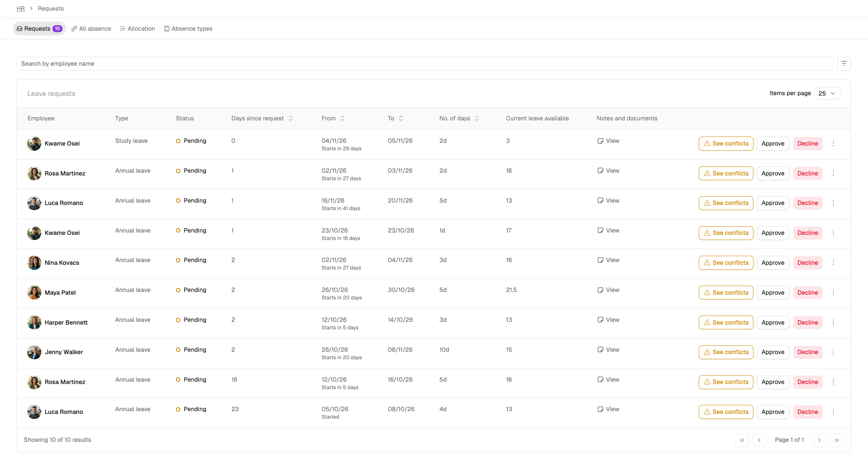The height and width of the screenshot is (469, 868).
Task: Decline Maya Patel's annual leave request
Action: (x=808, y=293)
